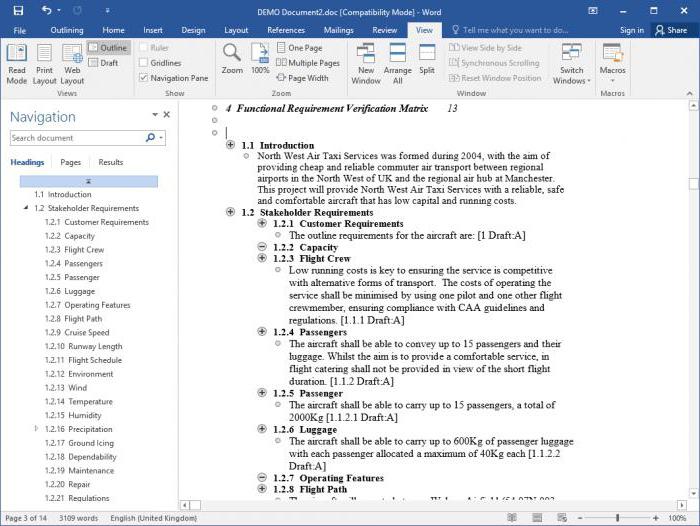
Task: Click Sign in link
Action: coord(632,30)
